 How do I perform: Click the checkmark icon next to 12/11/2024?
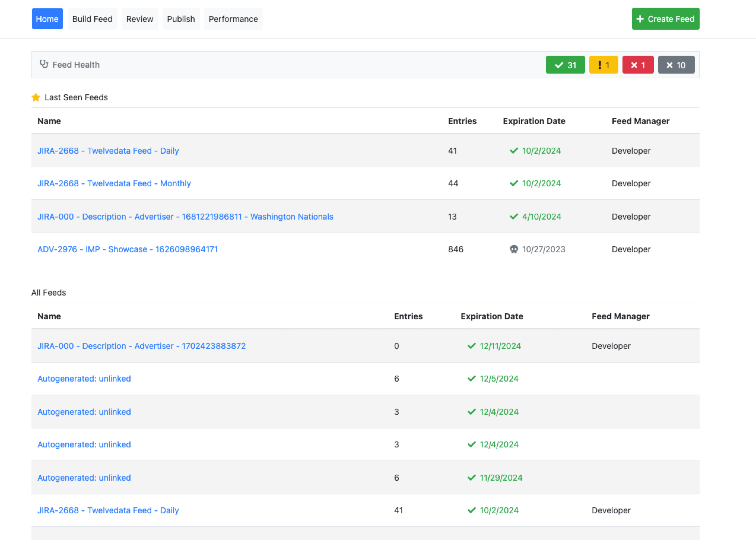tap(471, 346)
